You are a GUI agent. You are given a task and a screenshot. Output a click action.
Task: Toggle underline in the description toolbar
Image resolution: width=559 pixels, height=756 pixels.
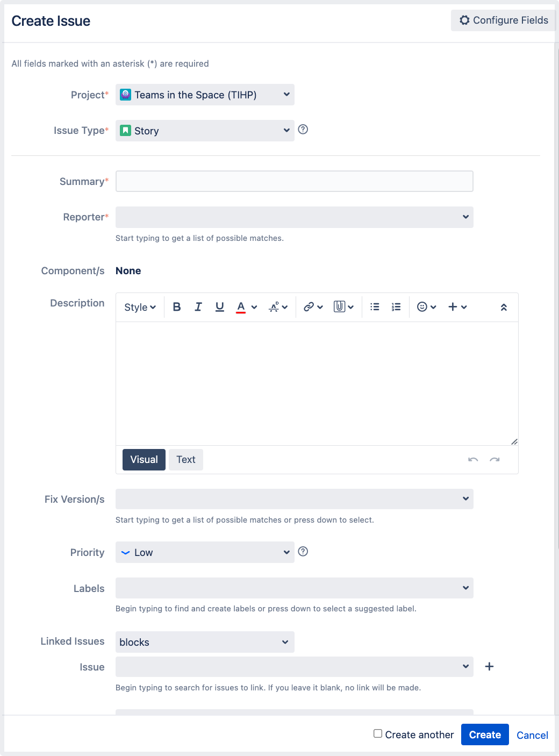[219, 306]
